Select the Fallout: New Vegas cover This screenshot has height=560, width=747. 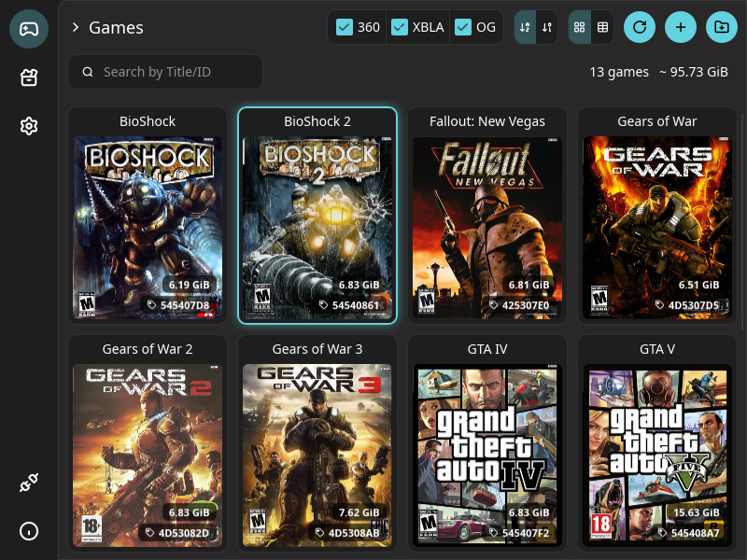(487, 227)
